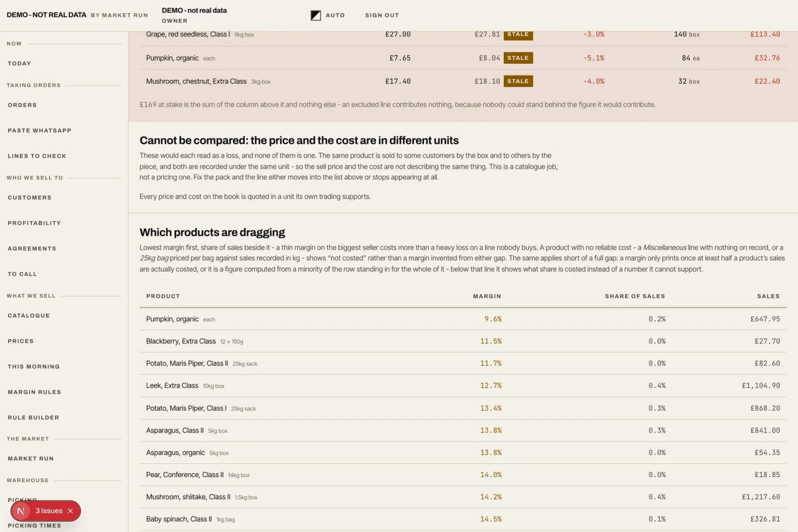Click the SALES column header
Screen dimensions: 798x532
pyautogui.click(x=768, y=296)
